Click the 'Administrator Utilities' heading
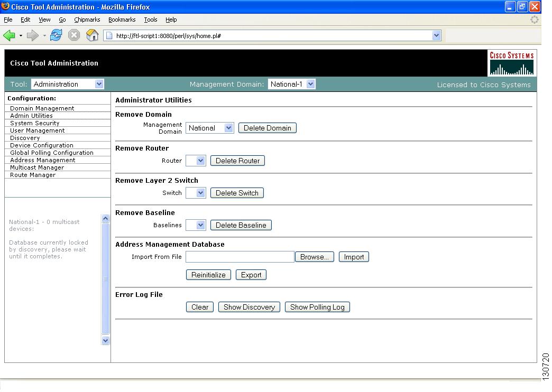Image resolution: width=552 pixels, height=392 pixels. 153,100
